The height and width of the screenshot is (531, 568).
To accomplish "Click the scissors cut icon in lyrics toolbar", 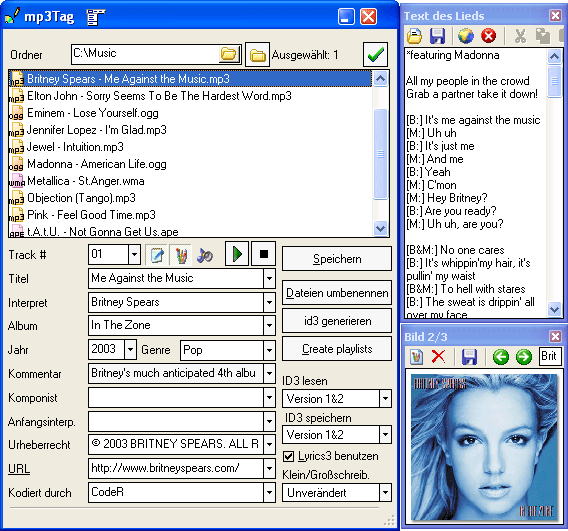I will click(520, 36).
